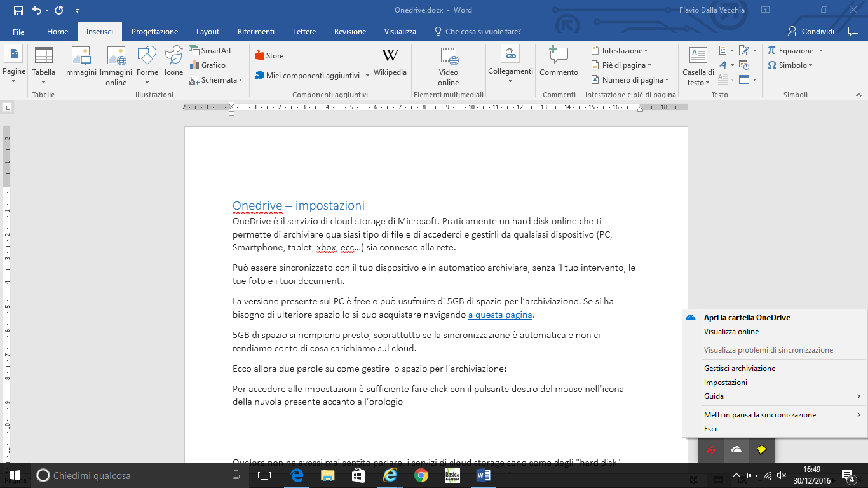This screenshot has width=868, height=488.
Task: Expand Numero di pagina dropdown
Action: 630,80
